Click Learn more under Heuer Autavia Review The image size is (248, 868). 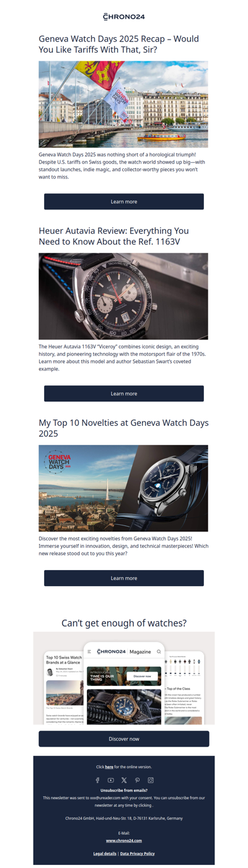124,393
